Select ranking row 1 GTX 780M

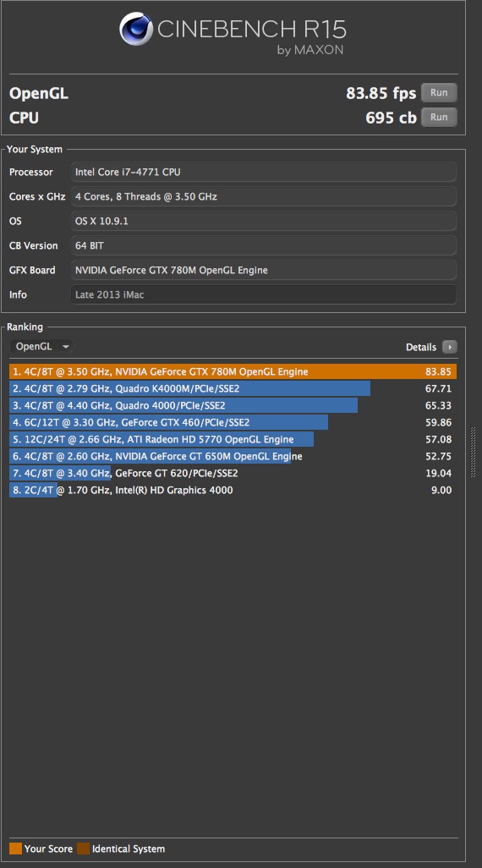click(x=233, y=371)
